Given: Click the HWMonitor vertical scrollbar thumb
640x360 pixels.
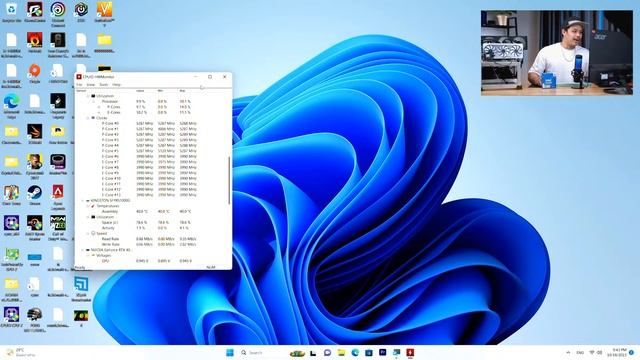Looking at the screenshot, I should click(x=229, y=180).
